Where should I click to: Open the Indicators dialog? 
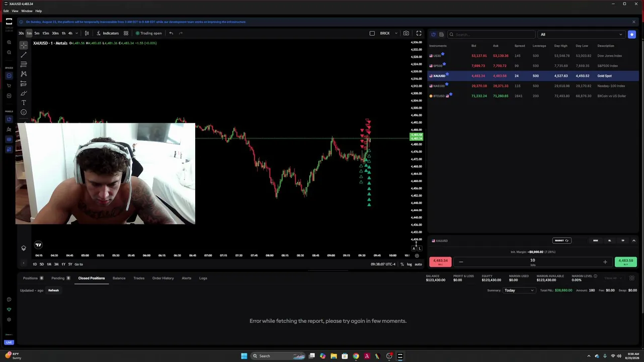point(108,33)
